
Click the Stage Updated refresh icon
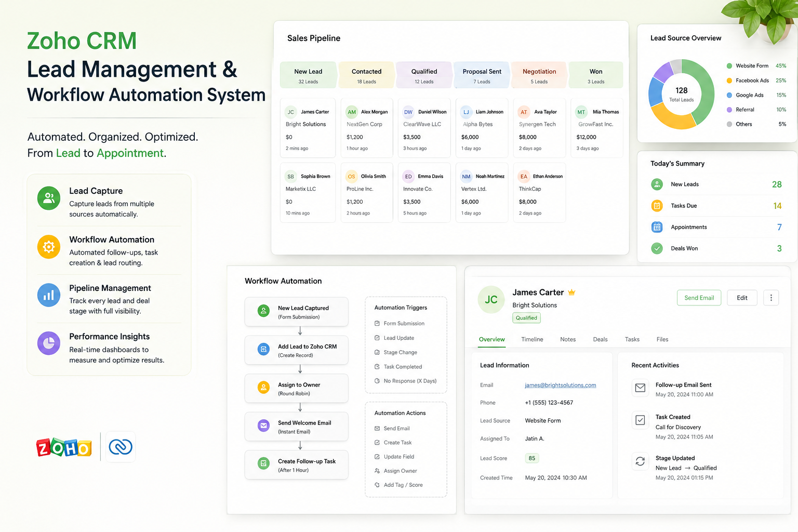click(640, 461)
